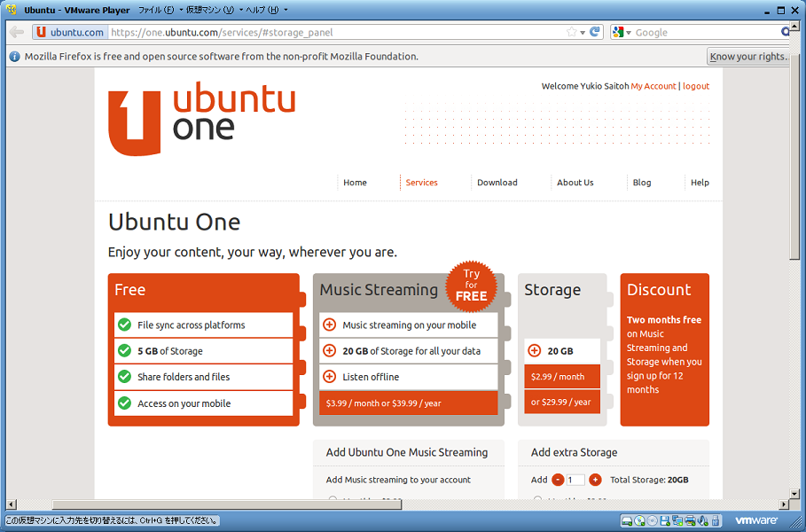
Task: Open the Services navigation tab
Action: point(421,183)
